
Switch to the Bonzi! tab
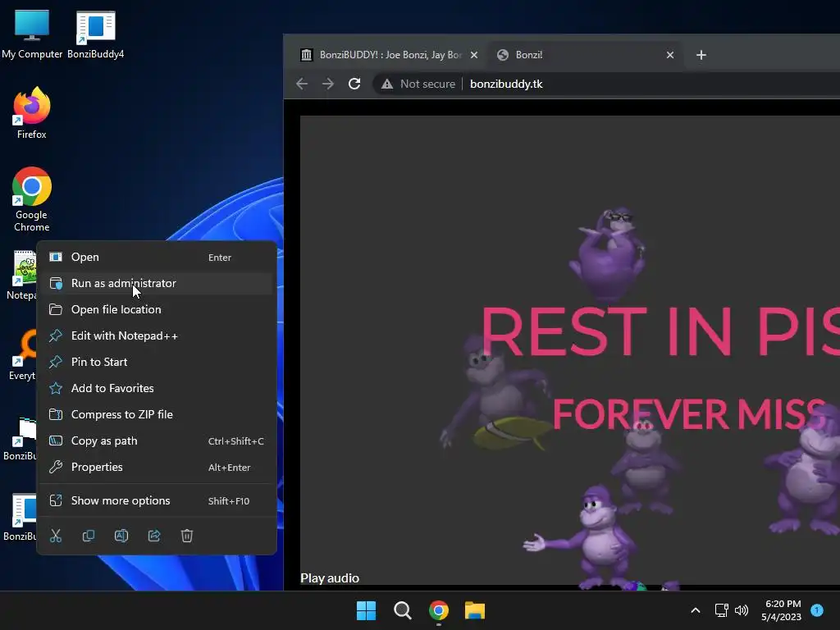(x=584, y=55)
